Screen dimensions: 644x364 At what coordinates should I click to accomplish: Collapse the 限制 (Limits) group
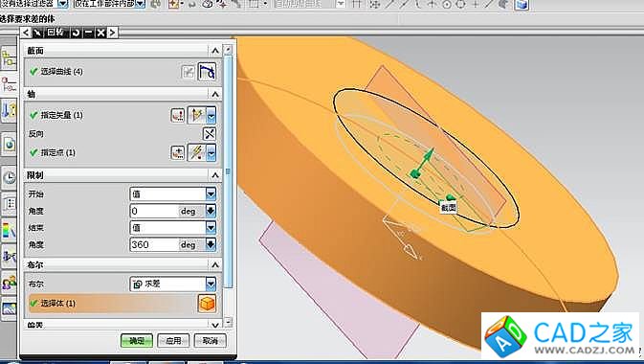tap(214, 175)
